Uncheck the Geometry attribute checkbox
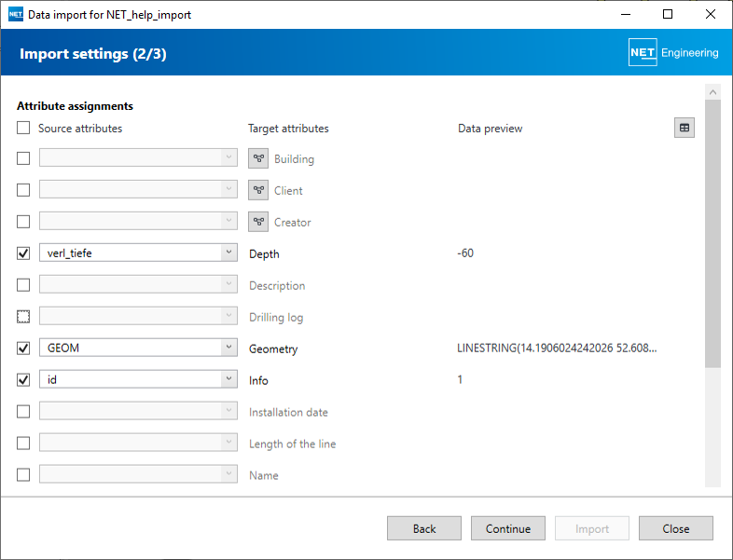The image size is (733, 560). pos(23,348)
